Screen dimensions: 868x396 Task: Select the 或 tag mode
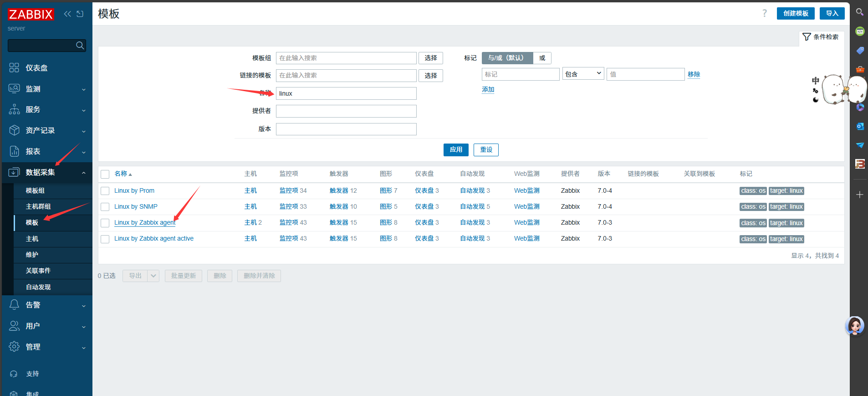(542, 58)
